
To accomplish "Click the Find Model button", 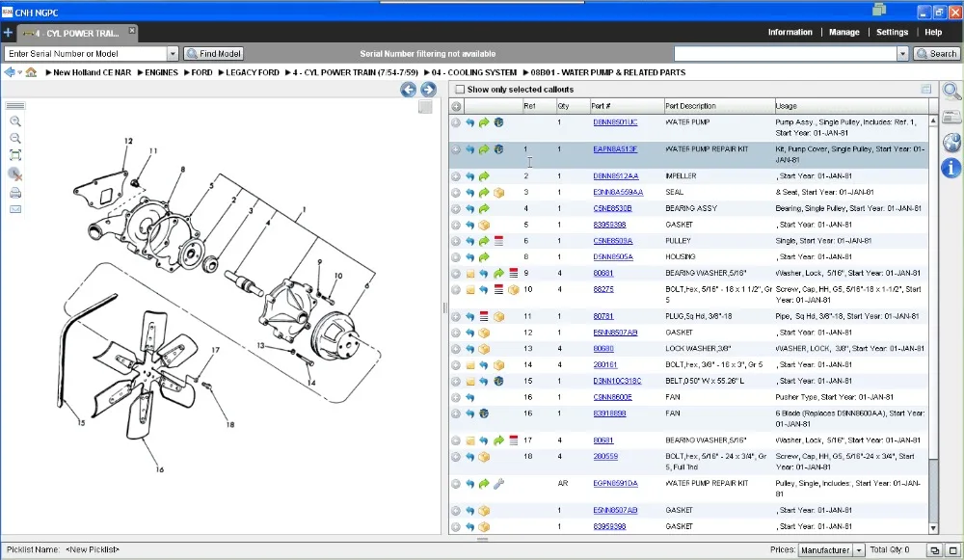I will tap(214, 54).
